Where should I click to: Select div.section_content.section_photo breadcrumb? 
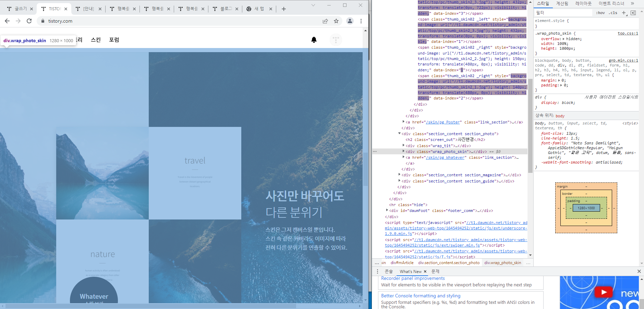pyautogui.click(x=449, y=263)
